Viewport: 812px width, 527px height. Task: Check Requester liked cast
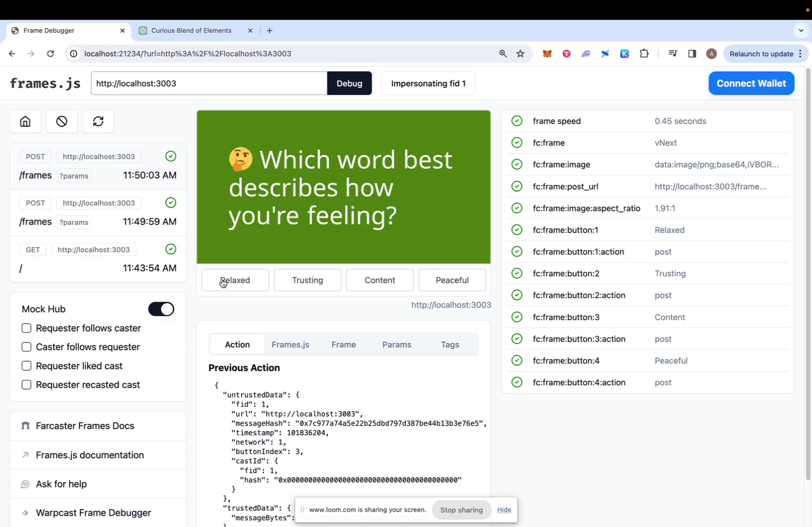click(x=26, y=366)
